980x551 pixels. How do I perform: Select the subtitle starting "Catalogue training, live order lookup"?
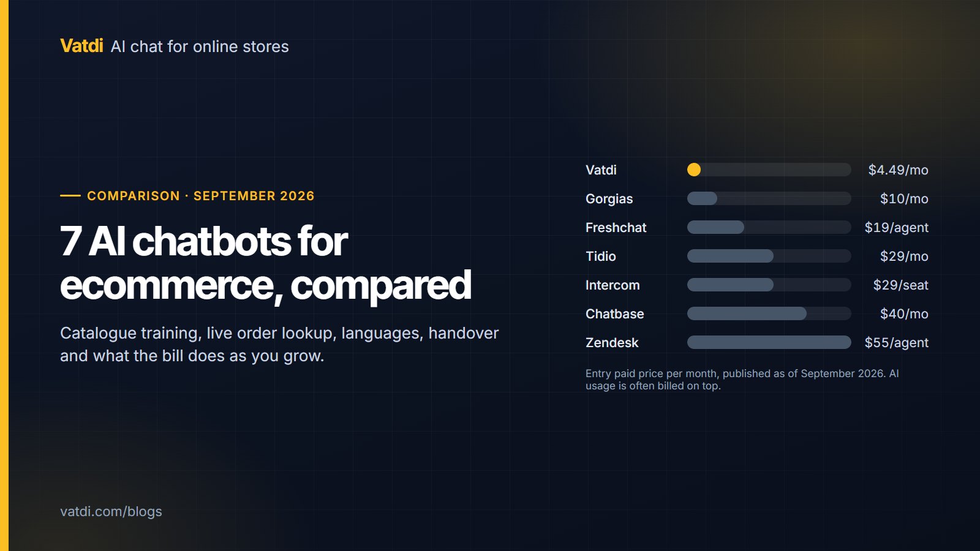coord(279,344)
